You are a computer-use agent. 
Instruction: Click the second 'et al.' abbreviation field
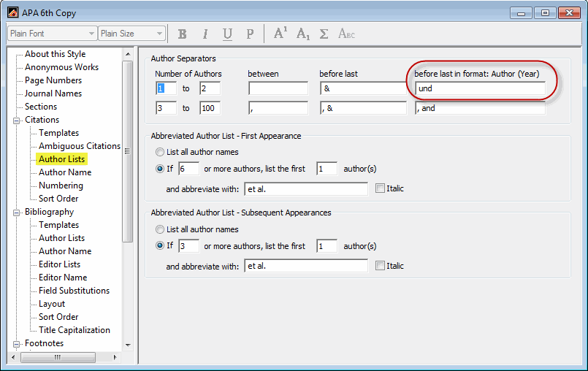306,266
